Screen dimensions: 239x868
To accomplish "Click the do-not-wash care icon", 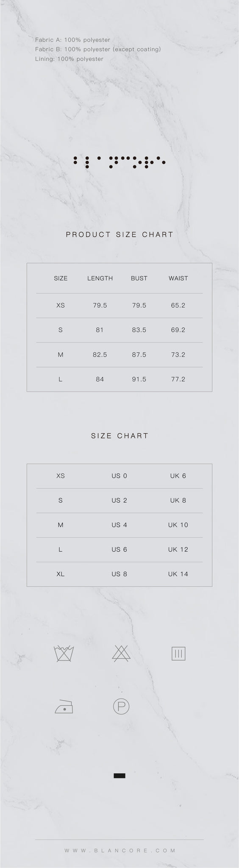I will pos(64,654).
